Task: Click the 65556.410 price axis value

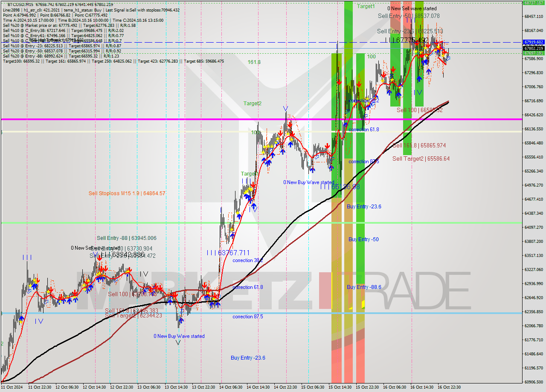Action: coord(534,157)
